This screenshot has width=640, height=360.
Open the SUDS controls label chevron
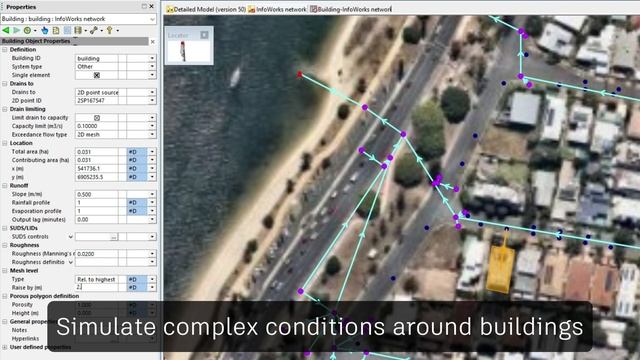[70, 237]
